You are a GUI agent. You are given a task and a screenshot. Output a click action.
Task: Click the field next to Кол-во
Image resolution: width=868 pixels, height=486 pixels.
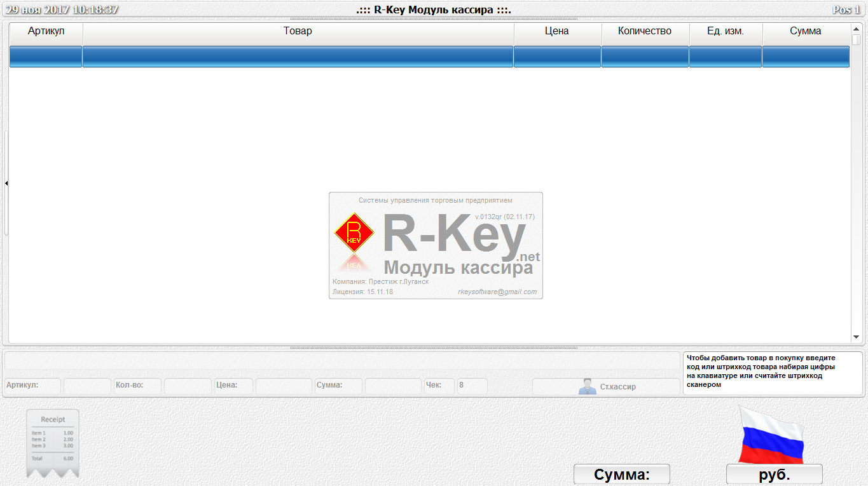pos(188,386)
